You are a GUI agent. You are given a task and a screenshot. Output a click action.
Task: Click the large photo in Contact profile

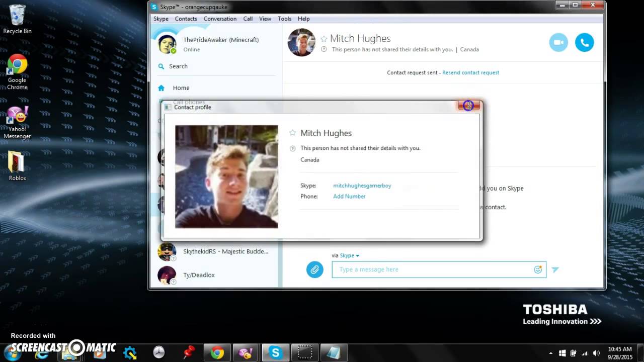pyautogui.click(x=226, y=176)
